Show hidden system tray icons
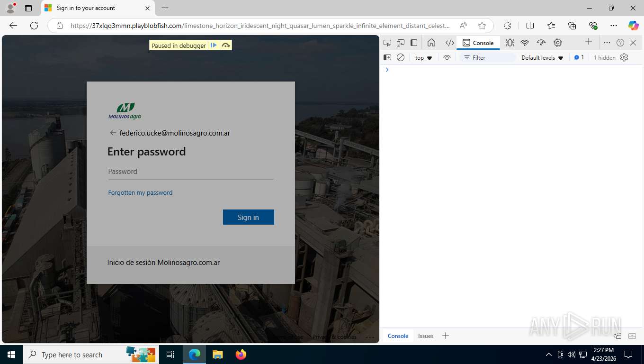The width and height of the screenshot is (644, 364). (x=549, y=355)
